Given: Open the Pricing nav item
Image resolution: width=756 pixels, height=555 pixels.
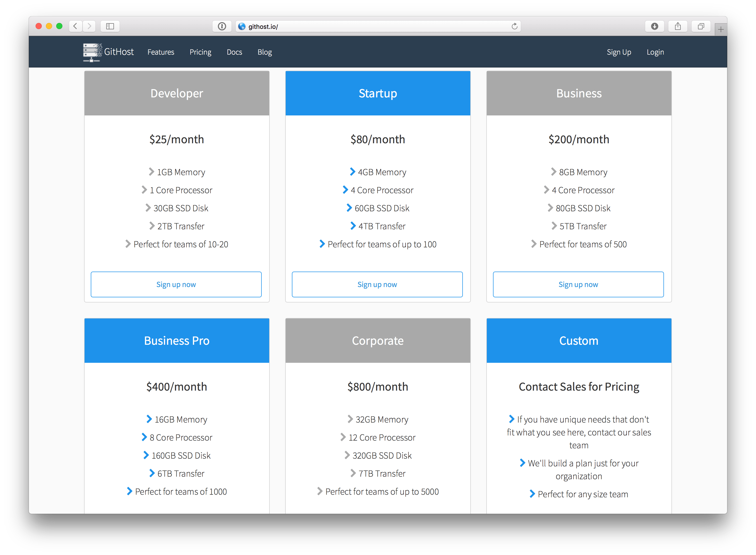Looking at the screenshot, I should coord(200,52).
